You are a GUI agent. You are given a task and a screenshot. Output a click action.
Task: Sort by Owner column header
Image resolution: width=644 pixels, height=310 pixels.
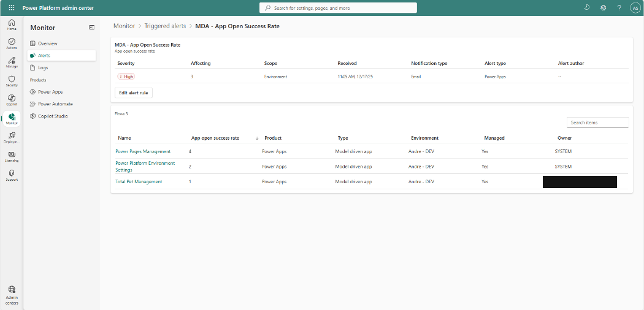point(564,138)
